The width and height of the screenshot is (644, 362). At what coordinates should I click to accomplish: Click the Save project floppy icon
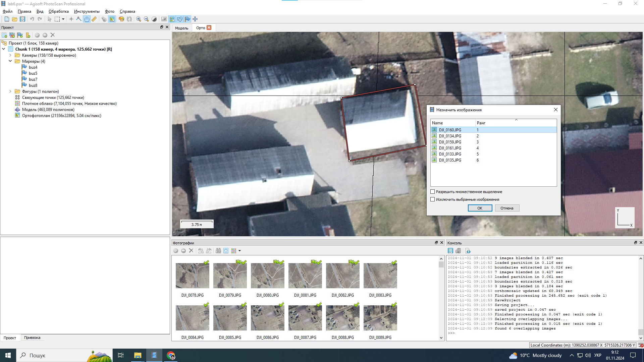[x=22, y=19]
